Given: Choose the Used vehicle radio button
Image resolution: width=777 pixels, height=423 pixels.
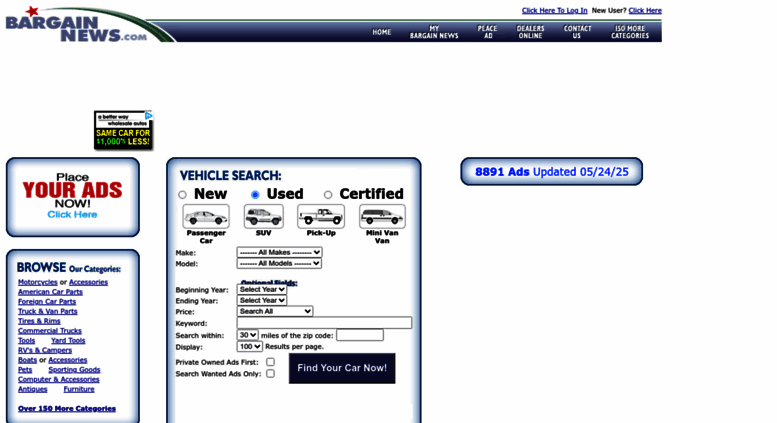Looking at the screenshot, I should click(255, 195).
